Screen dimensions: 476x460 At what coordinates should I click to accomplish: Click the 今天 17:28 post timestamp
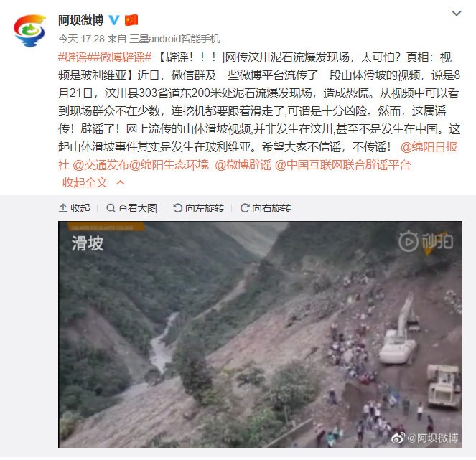point(81,39)
